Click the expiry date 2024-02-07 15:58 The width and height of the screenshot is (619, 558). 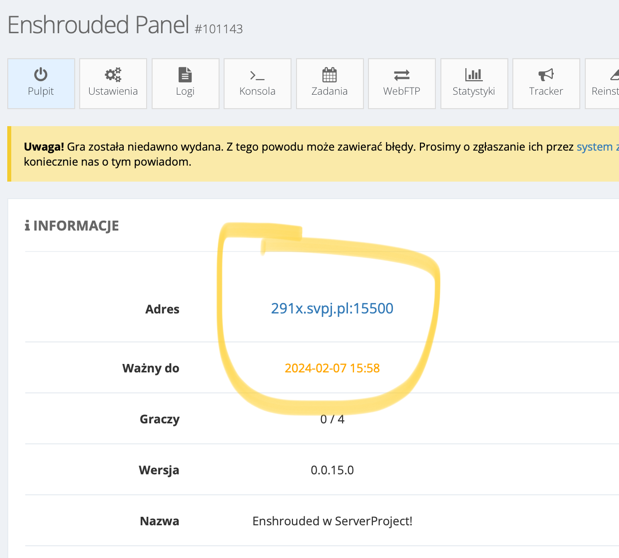(x=332, y=368)
